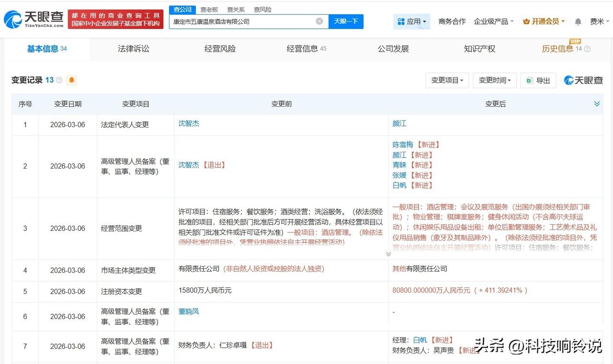Screen dimensions: 613x364
Task: Click the Excel icon inside the 导出 button
Action: tap(530, 80)
